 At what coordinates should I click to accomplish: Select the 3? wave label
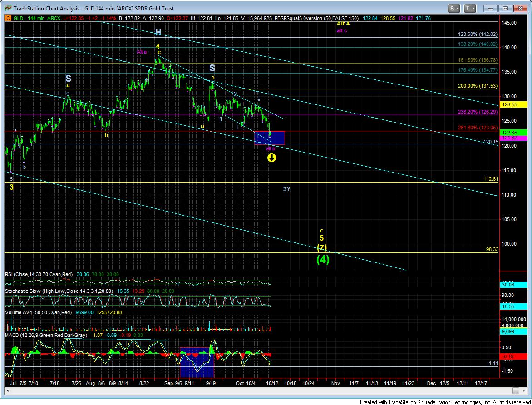pyautogui.click(x=286, y=189)
